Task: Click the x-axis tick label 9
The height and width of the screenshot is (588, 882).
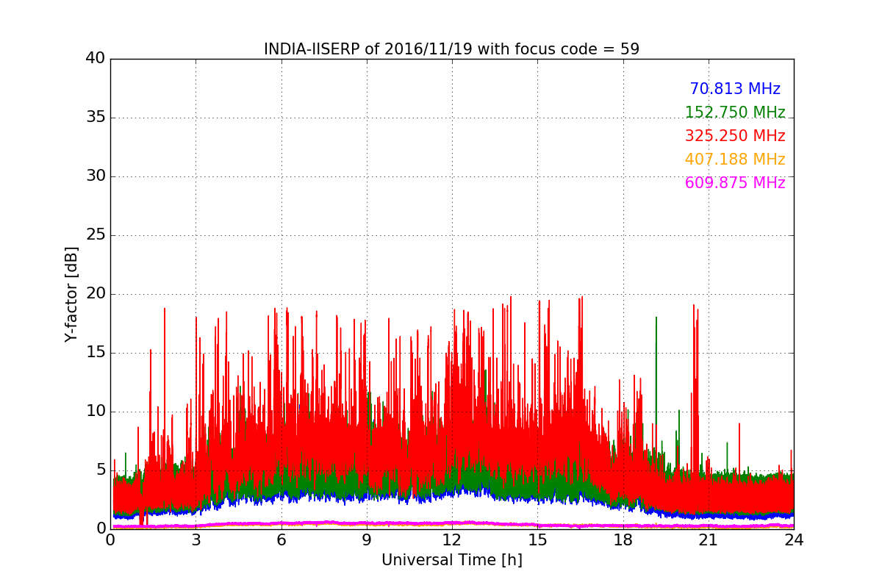Action: pyautogui.click(x=367, y=539)
